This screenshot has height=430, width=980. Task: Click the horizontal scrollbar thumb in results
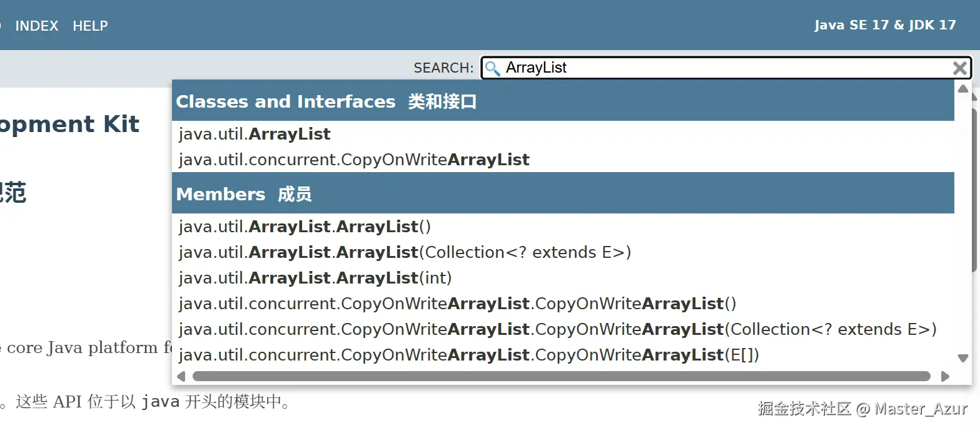561,376
